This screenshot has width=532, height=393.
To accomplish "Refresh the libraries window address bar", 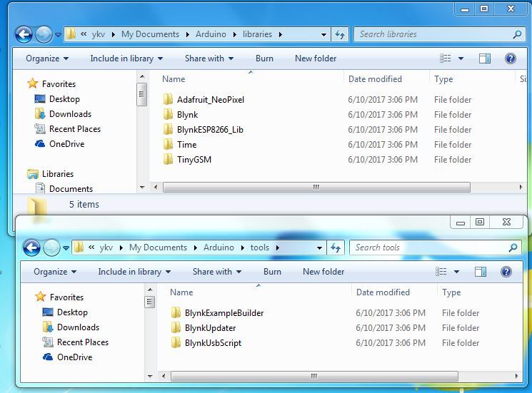I will click(x=340, y=34).
